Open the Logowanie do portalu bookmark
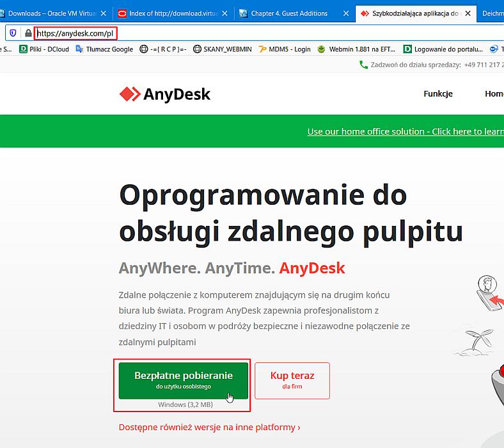The image size is (504, 448). [443, 49]
